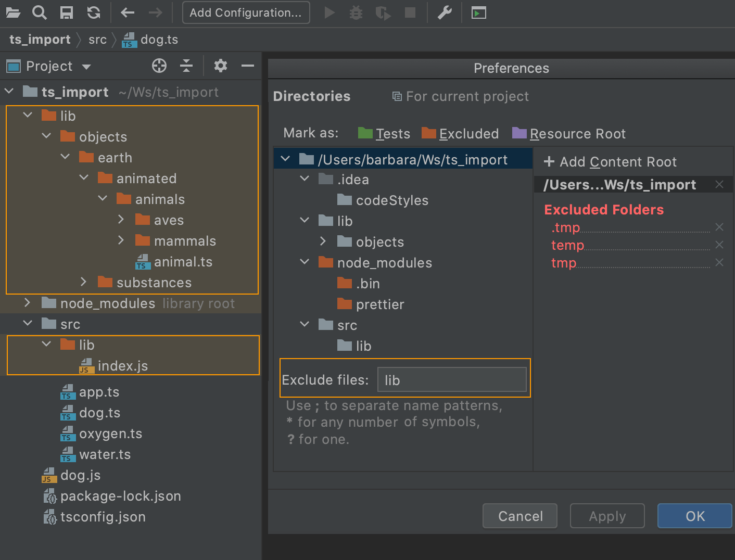Image resolution: width=735 pixels, height=560 pixels.
Task: Start debugging with the bug icon
Action: tap(356, 12)
